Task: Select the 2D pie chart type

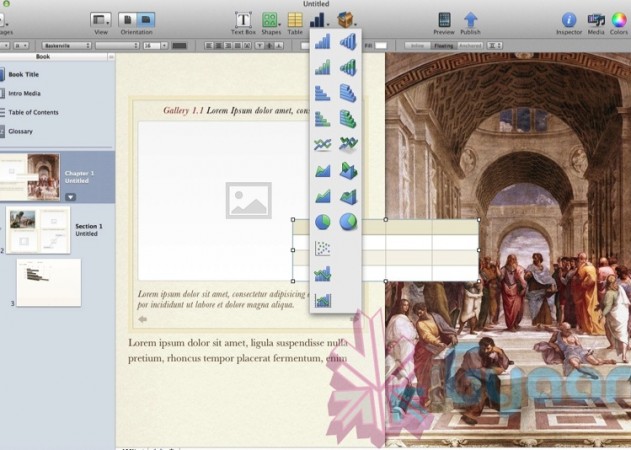Action: coord(322,222)
